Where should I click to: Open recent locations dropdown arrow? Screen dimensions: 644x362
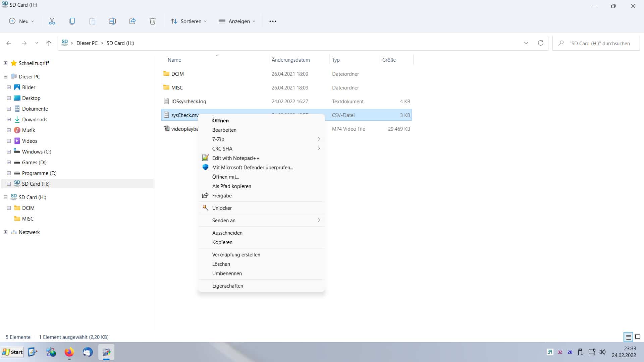point(37,43)
